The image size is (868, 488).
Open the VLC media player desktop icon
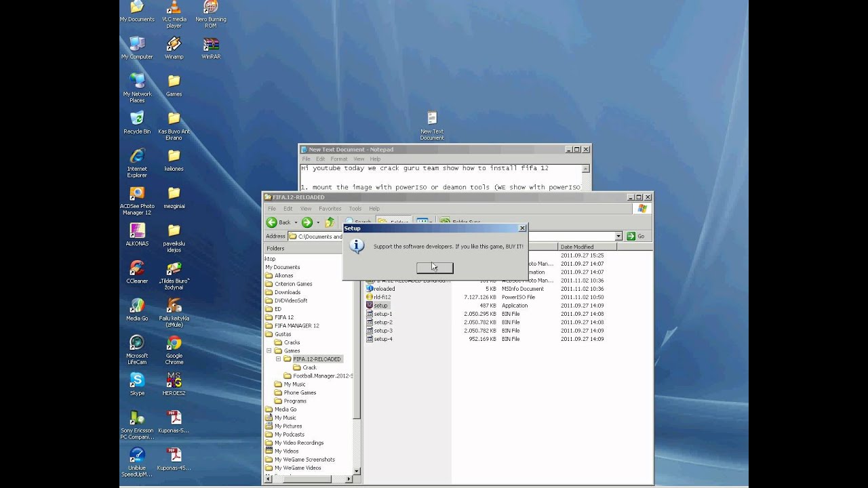(174, 15)
